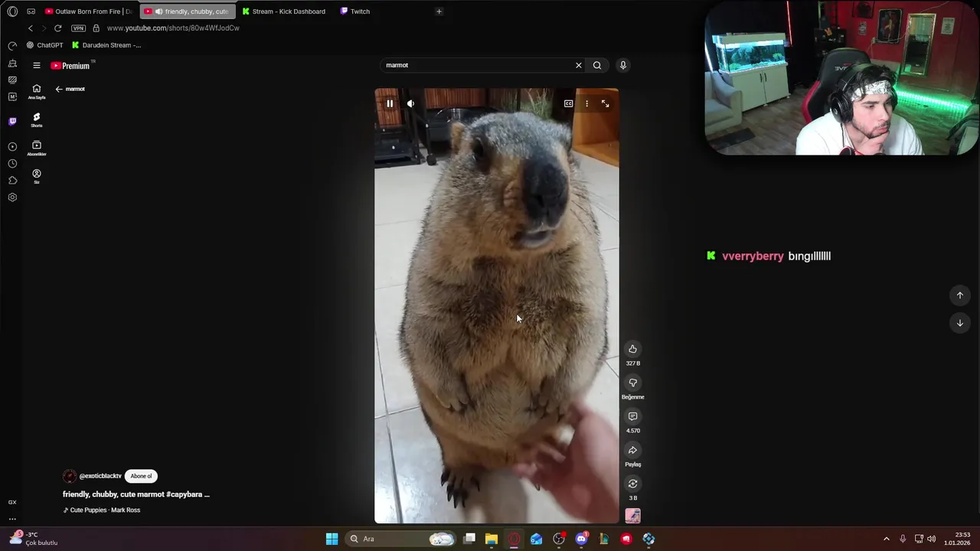
Task: Open comments with 4.570 count
Action: tap(632, 416)
